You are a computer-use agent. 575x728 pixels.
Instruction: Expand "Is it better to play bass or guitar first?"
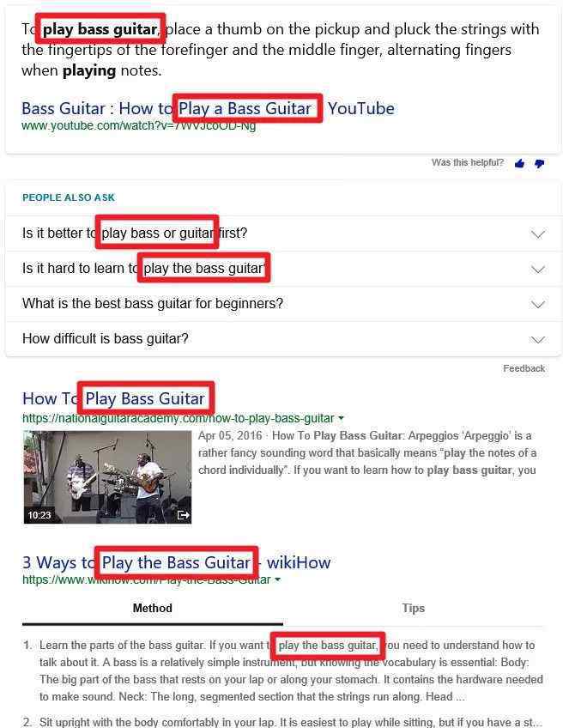click(x=283, y=233)
